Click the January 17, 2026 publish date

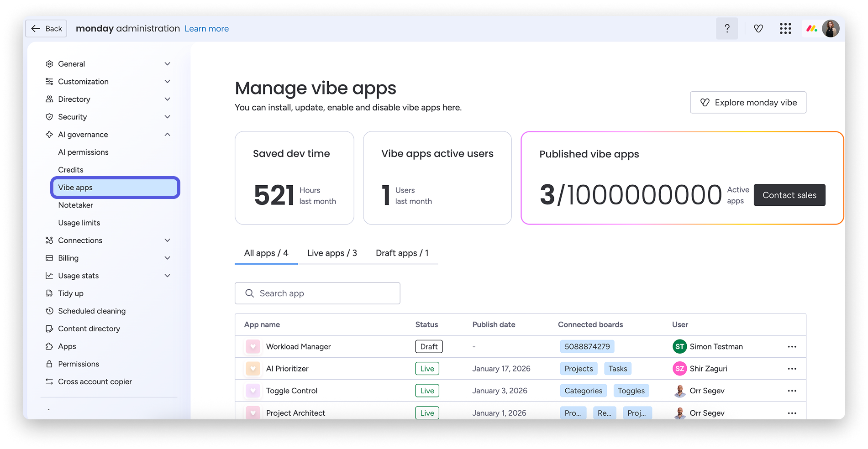[501, 369]
